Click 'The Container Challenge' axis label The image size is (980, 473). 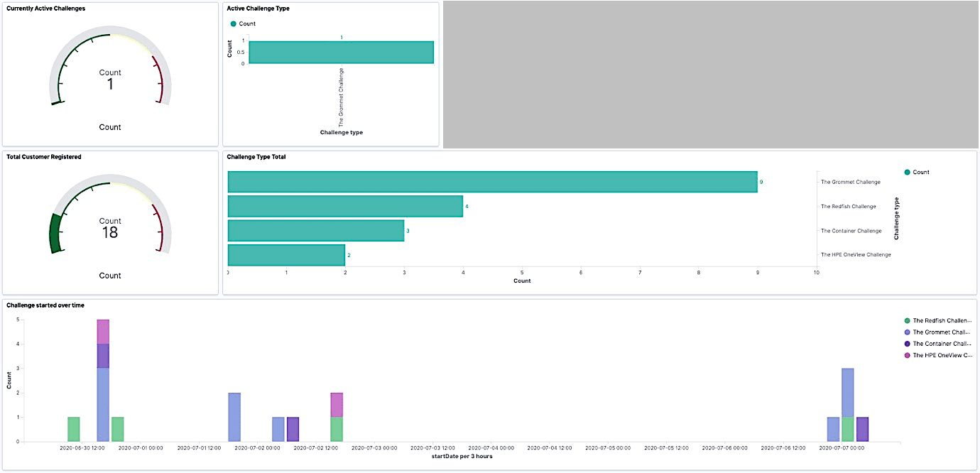tap(851, 231)
